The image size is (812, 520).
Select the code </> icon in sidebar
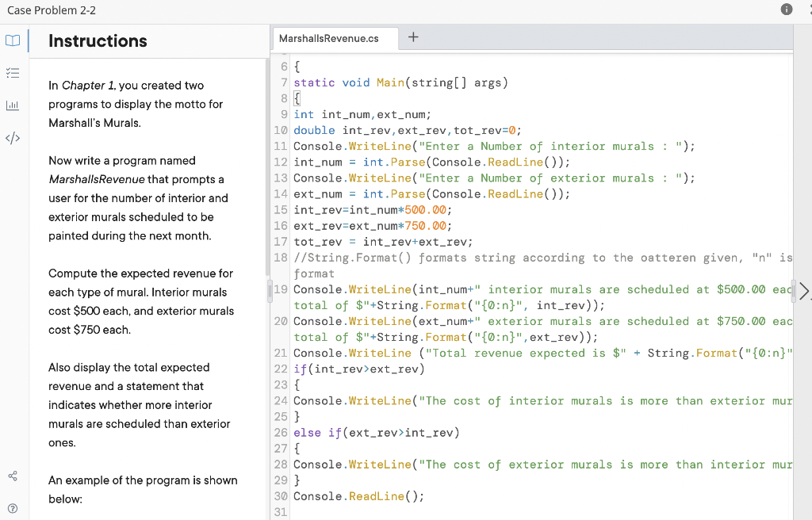point(12,138)
